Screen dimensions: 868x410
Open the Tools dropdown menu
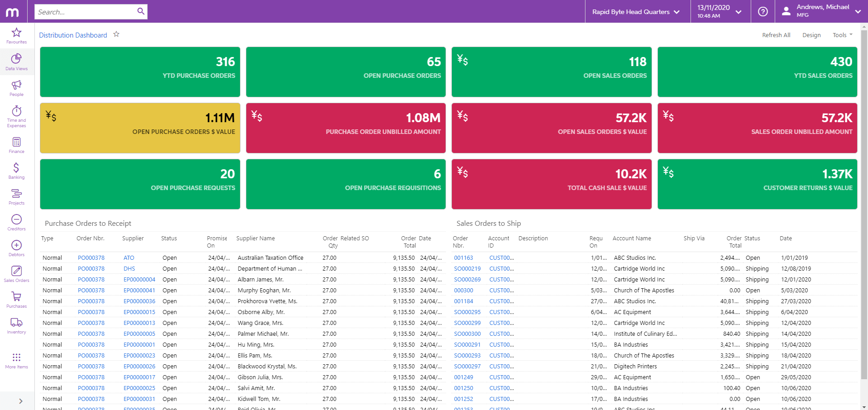(841, 35)
